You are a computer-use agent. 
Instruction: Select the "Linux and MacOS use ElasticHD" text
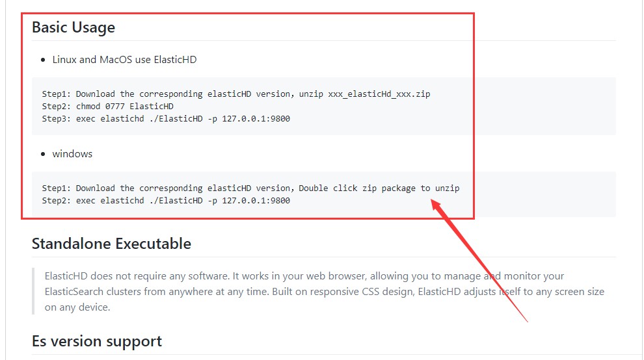124,60
